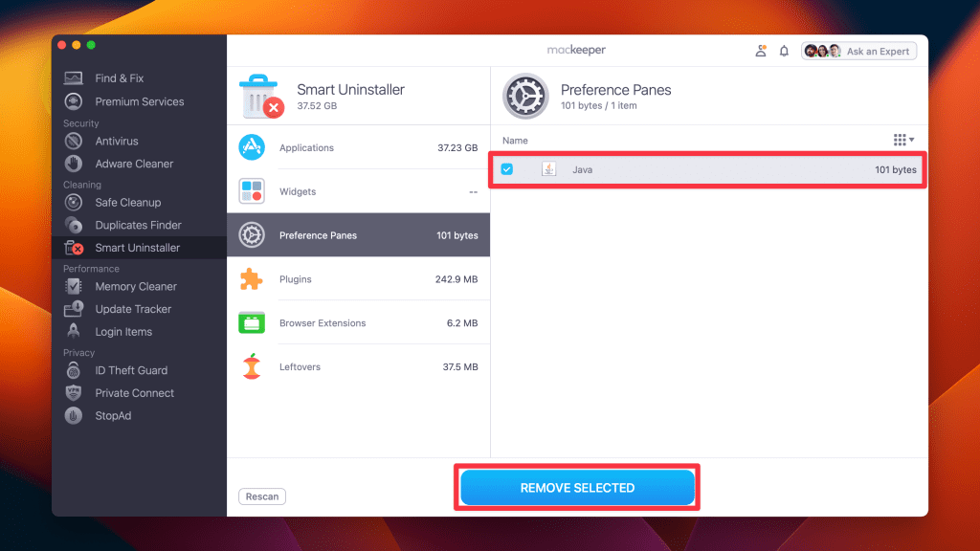Open Adware Cleaner hand icon
This screenshot has height=551, width=980.
tap(73, 164)
